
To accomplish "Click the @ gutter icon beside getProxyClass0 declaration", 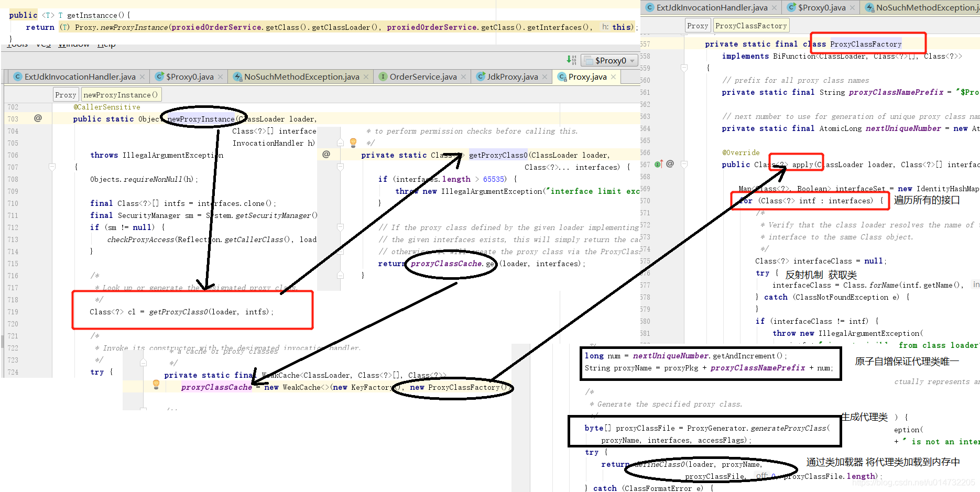I will [x=326, y=154].
